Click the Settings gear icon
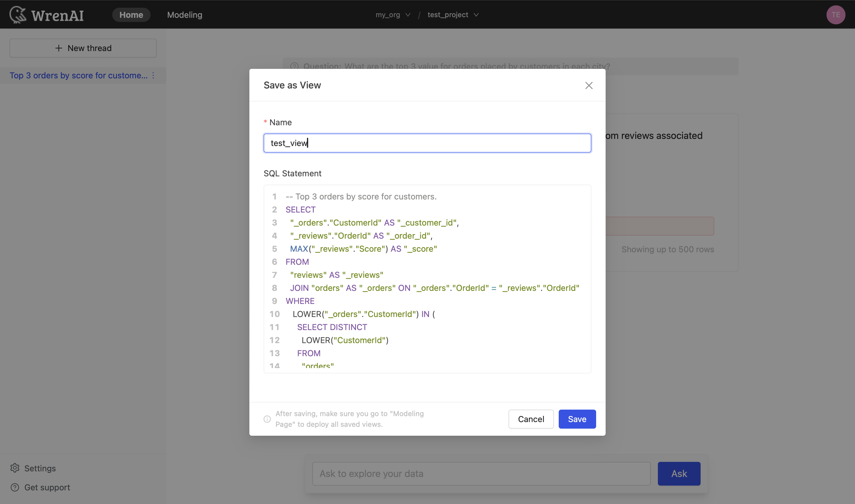 pyautogui.click(x=15, y=467)
